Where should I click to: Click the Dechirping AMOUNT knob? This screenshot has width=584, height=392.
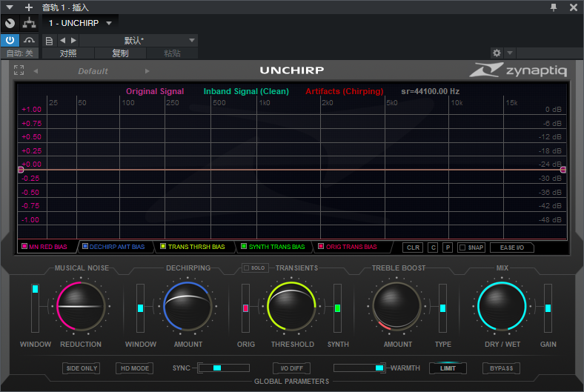(188, 306)
